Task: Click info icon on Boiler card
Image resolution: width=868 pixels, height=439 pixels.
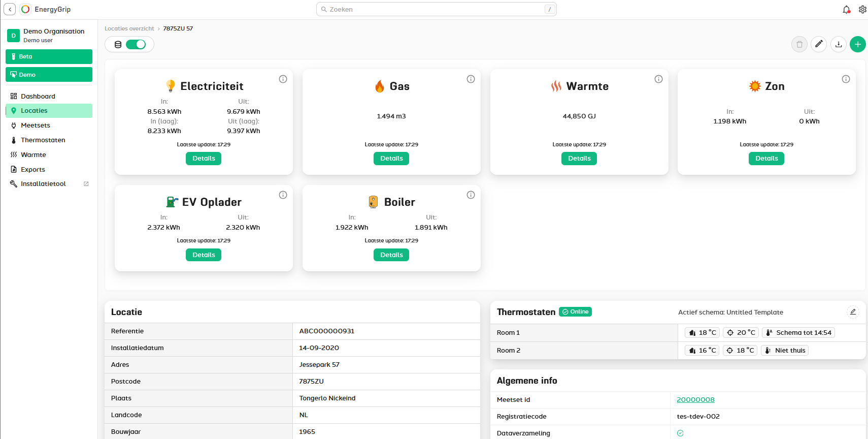Action: pos(471,195)
